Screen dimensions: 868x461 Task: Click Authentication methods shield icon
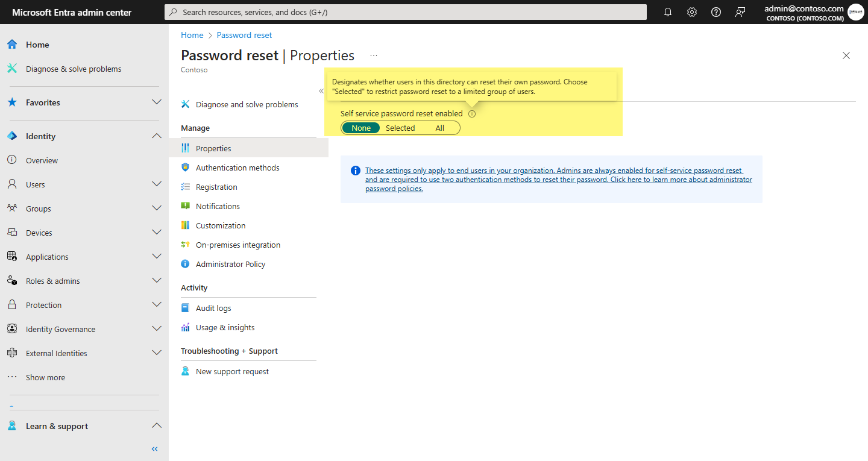click(x=186, y=168)
